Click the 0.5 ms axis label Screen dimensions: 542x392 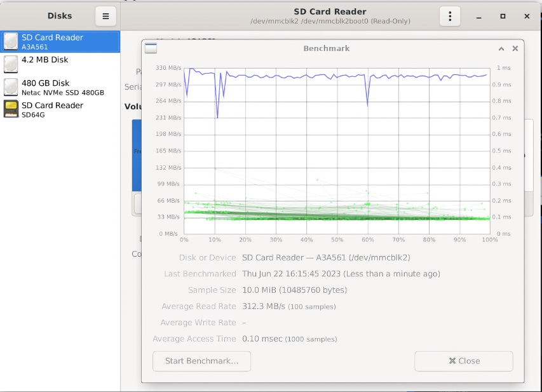coord(501,151)
